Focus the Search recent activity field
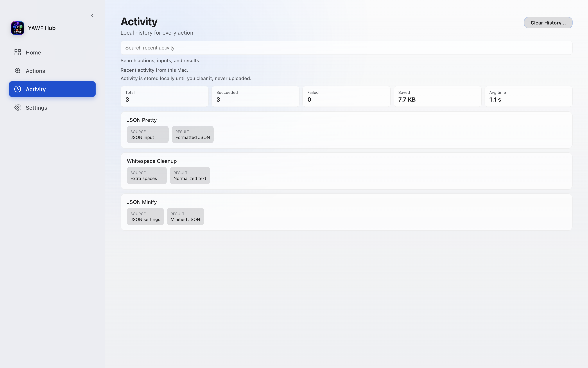This screenshot has height=368, width=588. pos(346,48)
